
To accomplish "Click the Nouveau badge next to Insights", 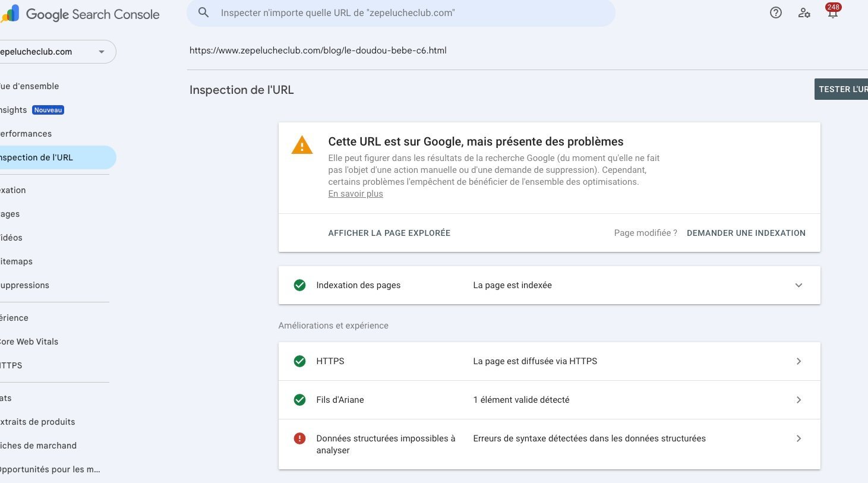I will tap(48, 110).
